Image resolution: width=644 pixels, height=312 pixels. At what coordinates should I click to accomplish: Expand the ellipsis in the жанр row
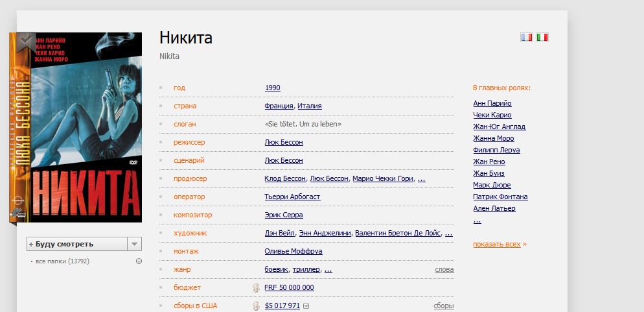click(x=328, y=269)
